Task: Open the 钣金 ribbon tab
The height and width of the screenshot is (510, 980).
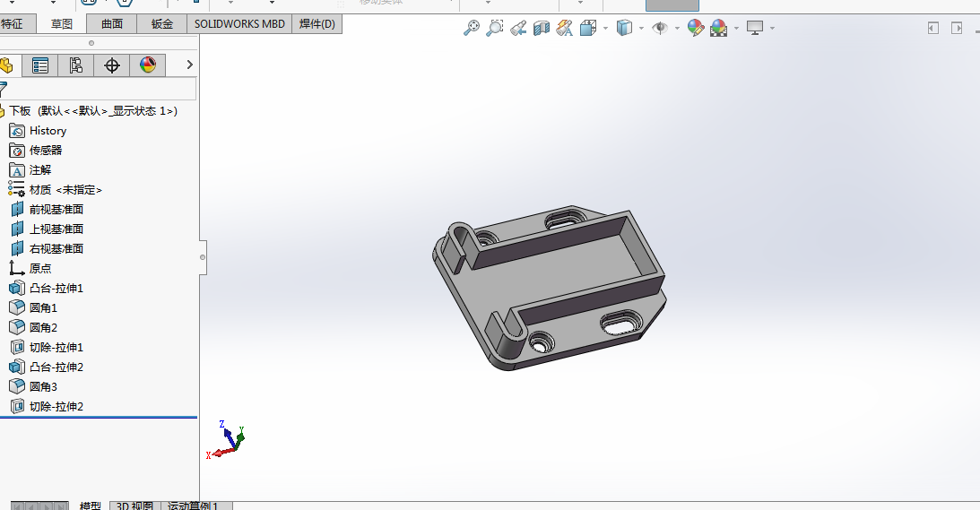Action: (162, 23)
